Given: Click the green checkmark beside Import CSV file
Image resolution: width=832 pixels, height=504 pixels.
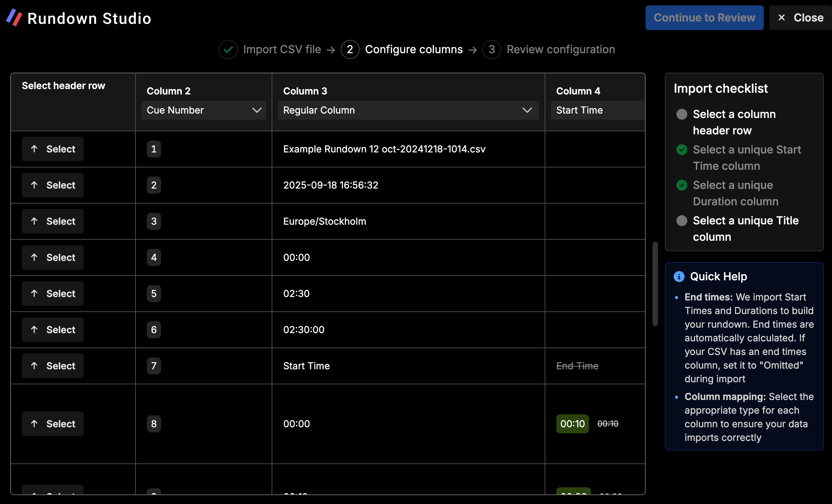Looking at the screenshot, I should click(x=228, y=49).
